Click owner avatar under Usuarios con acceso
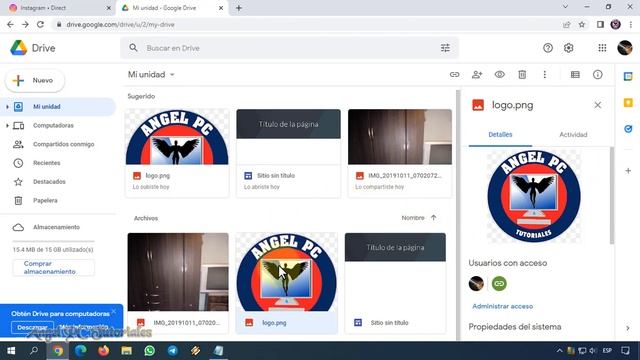640x360 pixels. coord(476,283)
